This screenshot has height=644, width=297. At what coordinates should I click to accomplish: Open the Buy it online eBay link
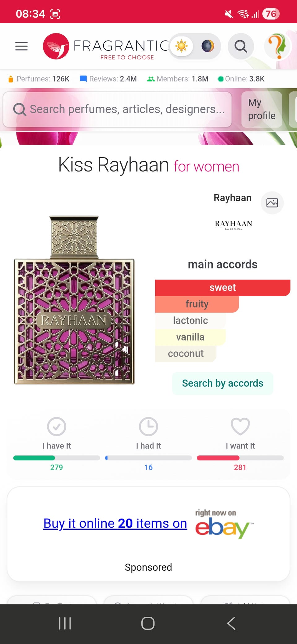point(115,524)
